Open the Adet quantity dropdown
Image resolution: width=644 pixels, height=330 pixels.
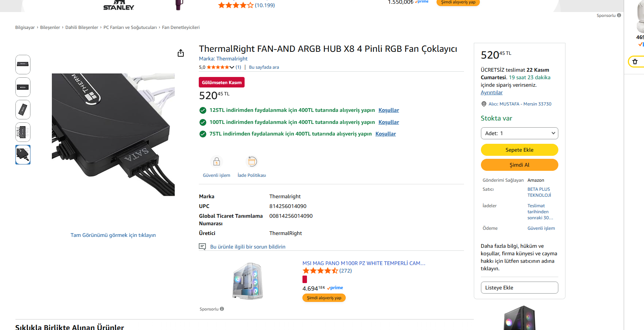tap(519, 133)
